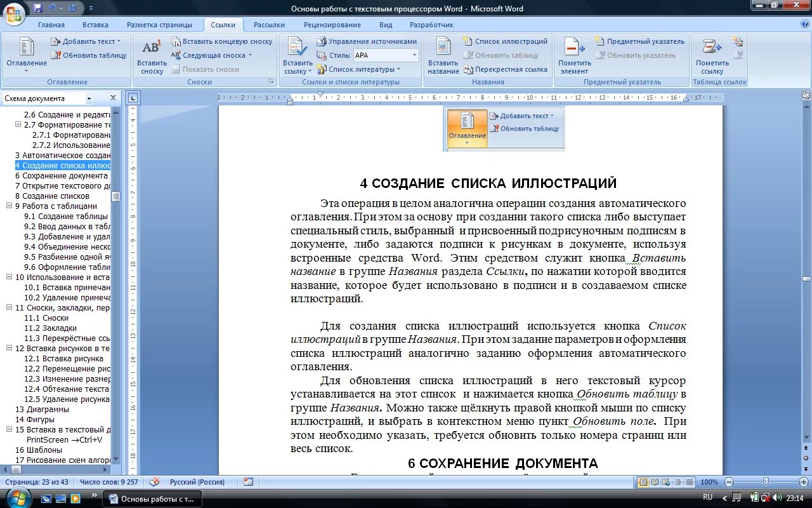812x508 pixels.
Task: Open Управление источниками
Action: [367, 41]
